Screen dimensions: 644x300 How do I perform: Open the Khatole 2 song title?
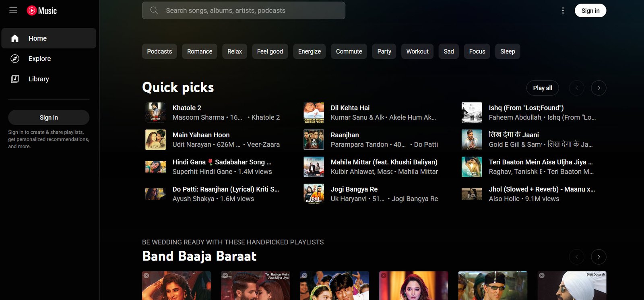(187, 108)
